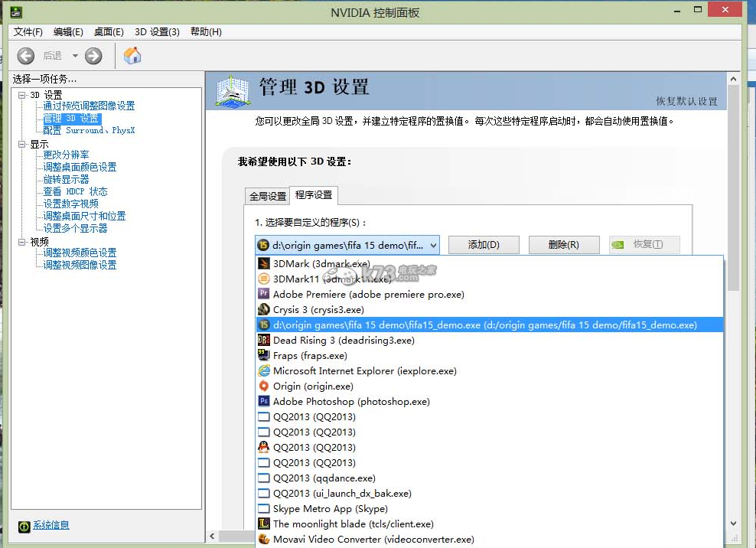
Task: Click the 删除(R) button
Action: pyautogui.click(x=563, y=245)
